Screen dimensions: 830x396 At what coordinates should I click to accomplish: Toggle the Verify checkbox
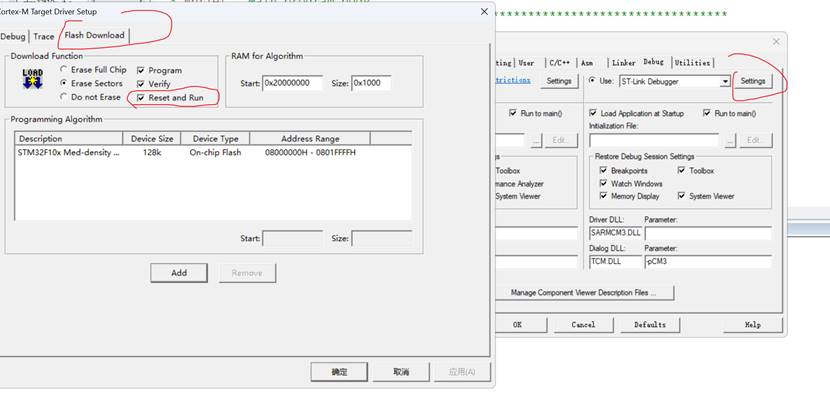154,84
